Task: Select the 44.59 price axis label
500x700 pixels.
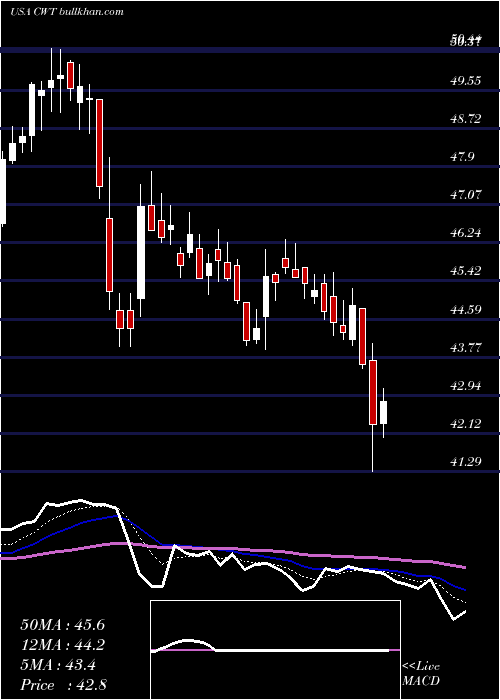Action: [x=466, y=309]
